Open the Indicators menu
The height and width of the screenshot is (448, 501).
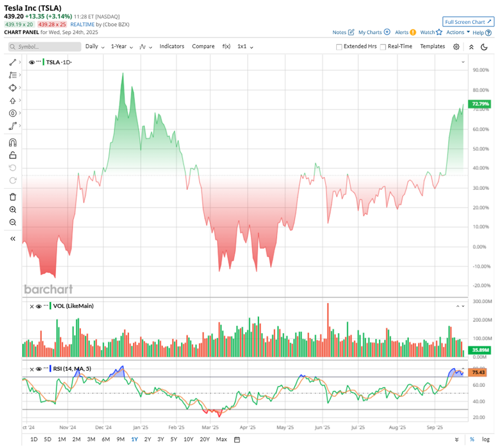(172, 47)
